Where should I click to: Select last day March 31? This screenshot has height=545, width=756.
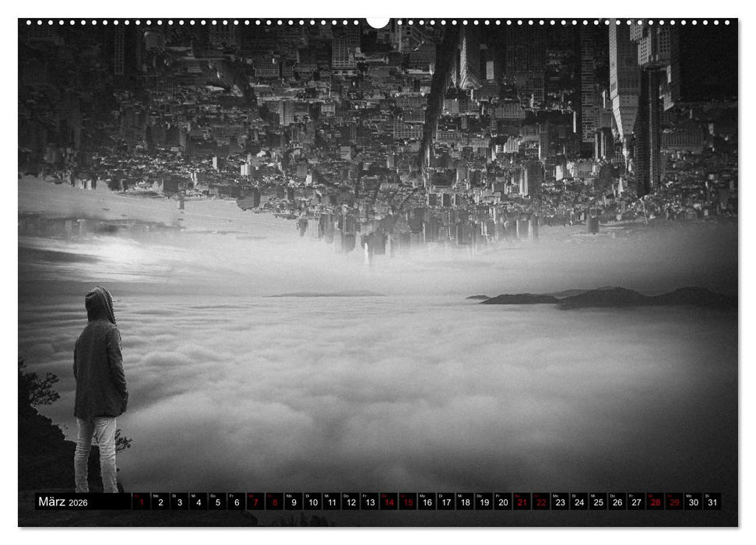click(x=712, y=502)
